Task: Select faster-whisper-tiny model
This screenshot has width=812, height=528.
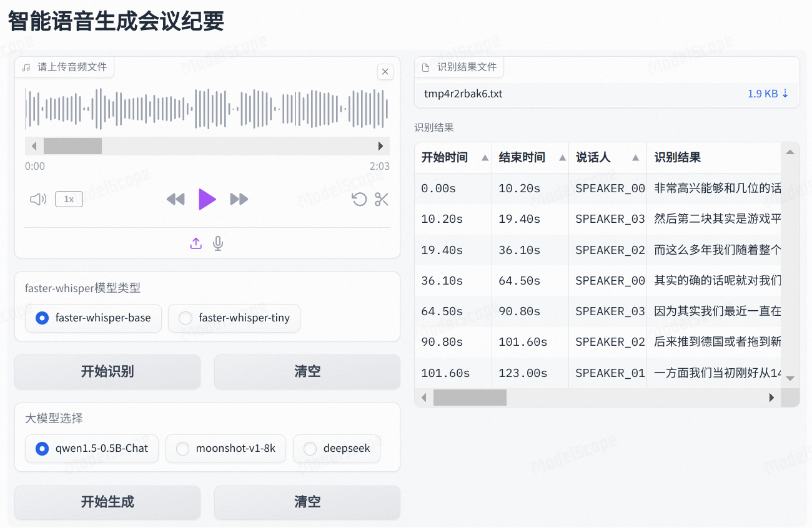Action: point(234,318)
